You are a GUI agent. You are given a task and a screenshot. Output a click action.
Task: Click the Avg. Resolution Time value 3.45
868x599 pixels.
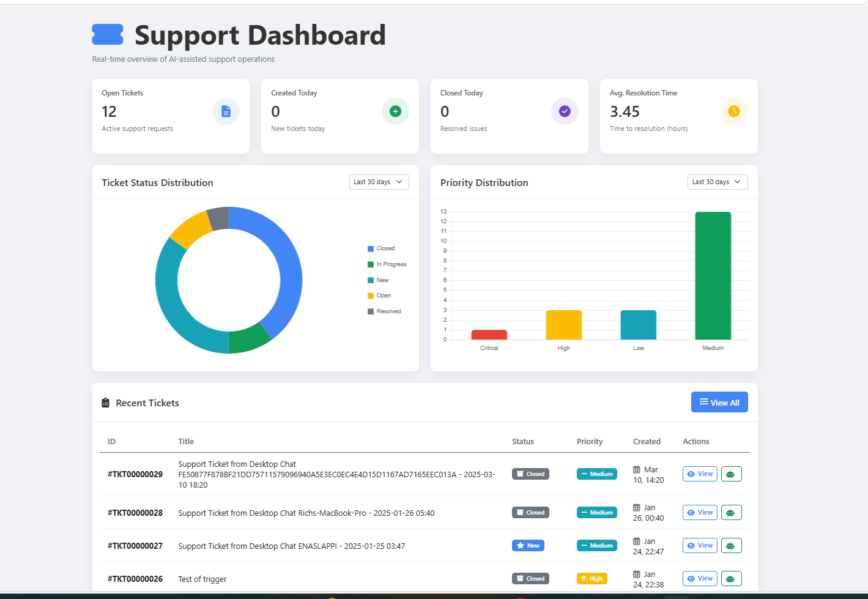pyautogui.click(x=625, y=111)
